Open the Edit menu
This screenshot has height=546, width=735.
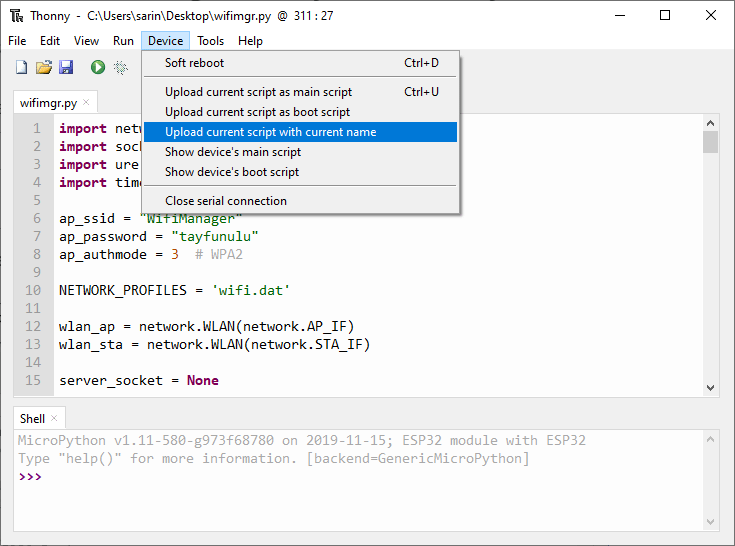(50, 41)
